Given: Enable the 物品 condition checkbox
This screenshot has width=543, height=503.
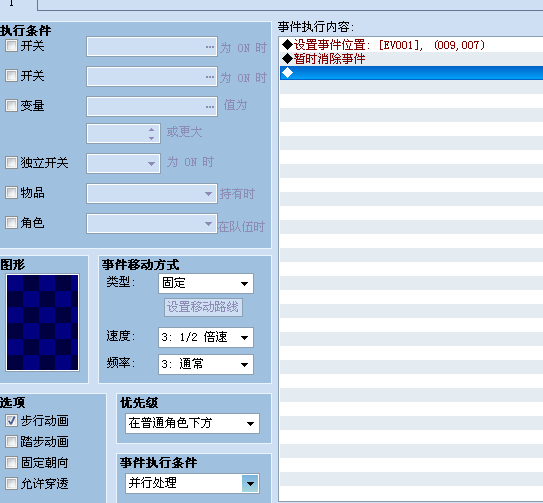Looking at the screenshot, I should [11, 193].
